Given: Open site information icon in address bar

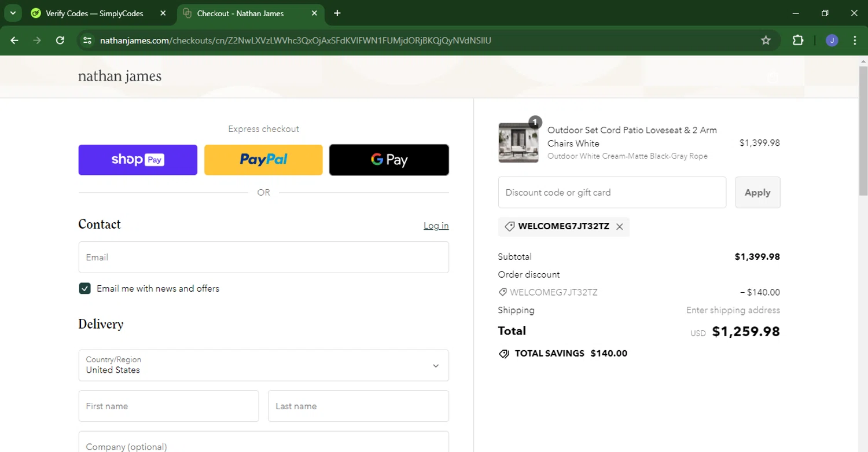Looking at the screenshot, I should coord(87,41).
